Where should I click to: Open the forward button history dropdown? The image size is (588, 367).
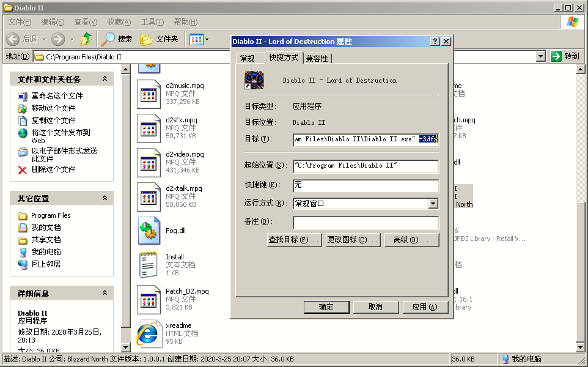pyautogui.click(x=72, y=39)
